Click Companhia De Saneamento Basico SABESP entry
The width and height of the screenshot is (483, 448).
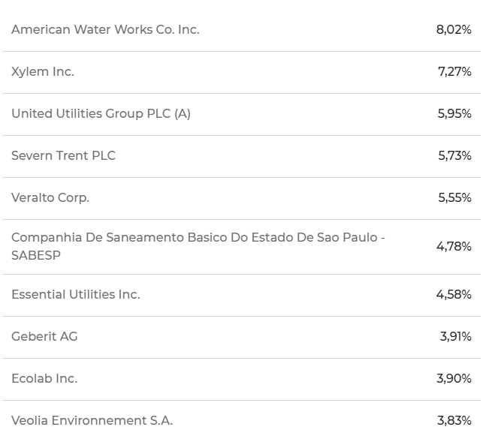point(198,246)
